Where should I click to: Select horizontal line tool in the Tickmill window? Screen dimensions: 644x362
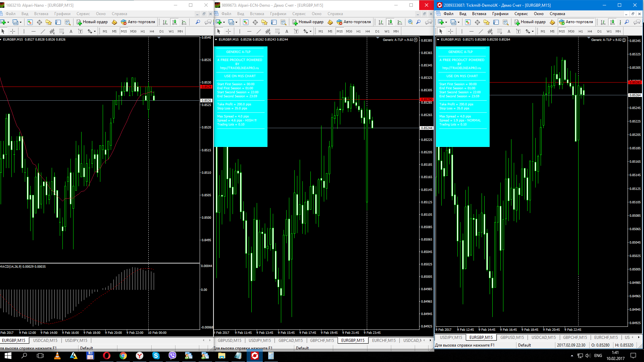coord(471,31)
